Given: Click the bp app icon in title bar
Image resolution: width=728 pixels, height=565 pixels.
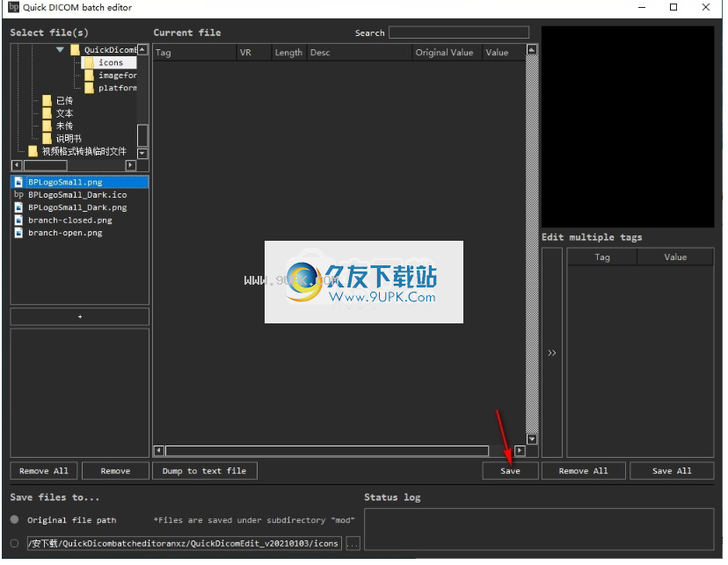Looking at the screenshot, I should [14, 7].
